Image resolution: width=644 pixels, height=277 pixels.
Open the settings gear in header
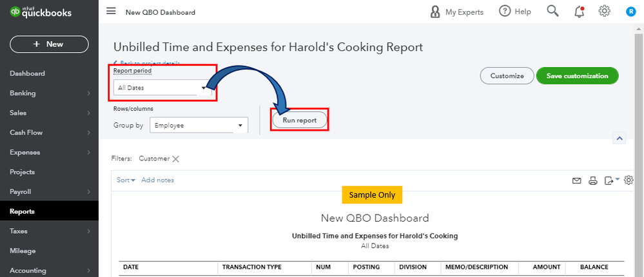(604, 12)
